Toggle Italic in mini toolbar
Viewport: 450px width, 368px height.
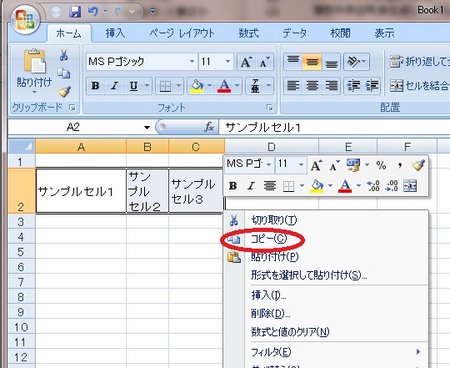click(251, 186)
